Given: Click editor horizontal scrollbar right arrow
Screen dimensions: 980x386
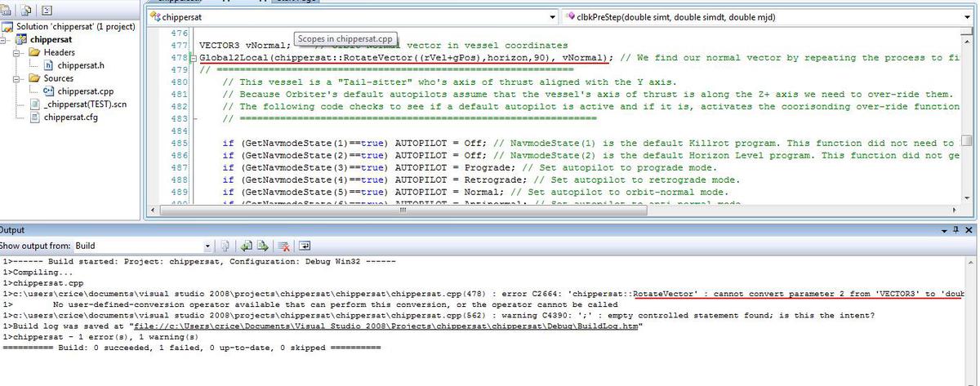Looking at the screenshot, I should 955,210.
